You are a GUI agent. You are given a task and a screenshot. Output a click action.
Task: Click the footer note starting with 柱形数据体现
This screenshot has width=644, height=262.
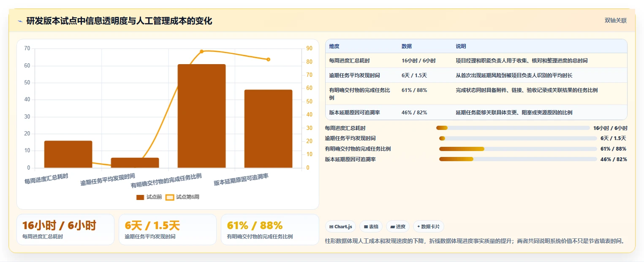coord(475,241)
